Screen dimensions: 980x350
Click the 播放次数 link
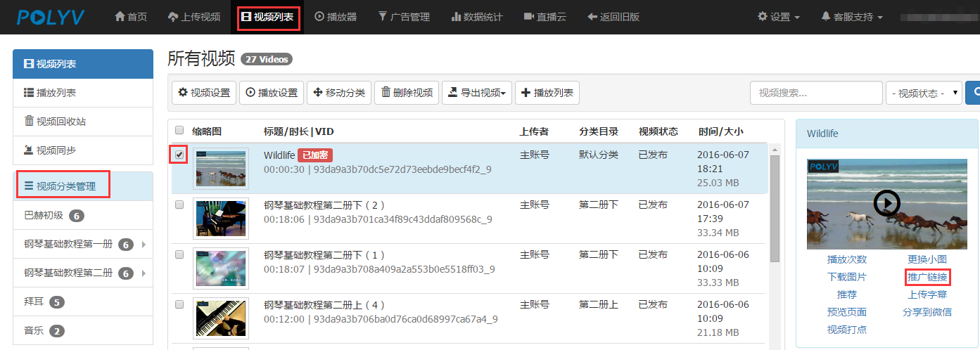pos(847,259)
